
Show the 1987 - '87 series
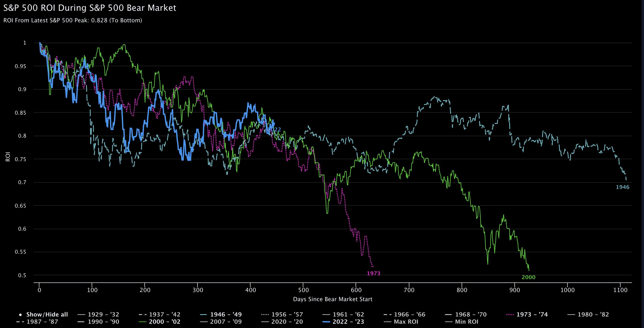37,322
